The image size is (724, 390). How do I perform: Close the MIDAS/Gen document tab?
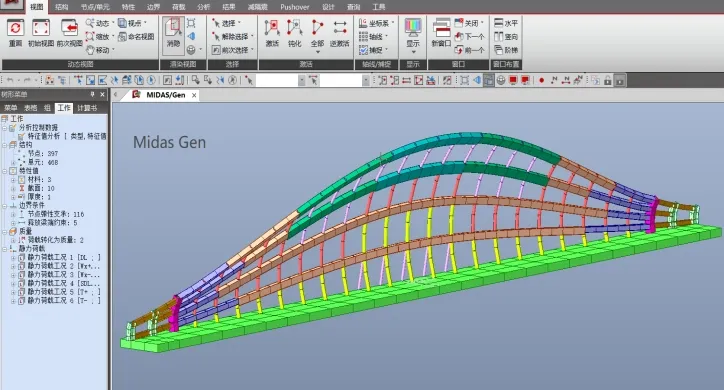(194, 95)
